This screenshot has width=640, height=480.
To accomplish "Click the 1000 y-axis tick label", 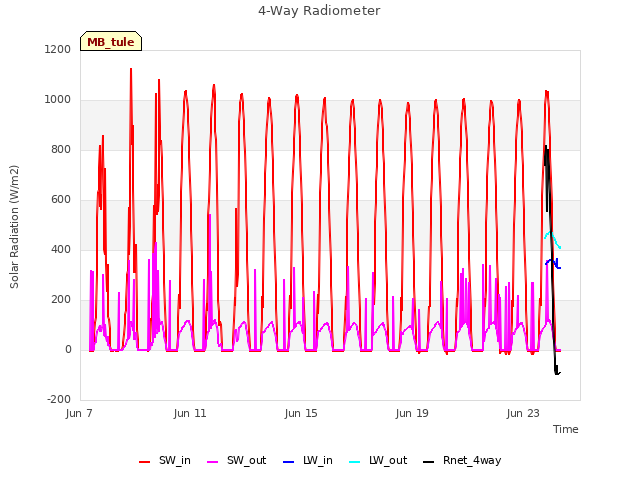I will 58,100.
